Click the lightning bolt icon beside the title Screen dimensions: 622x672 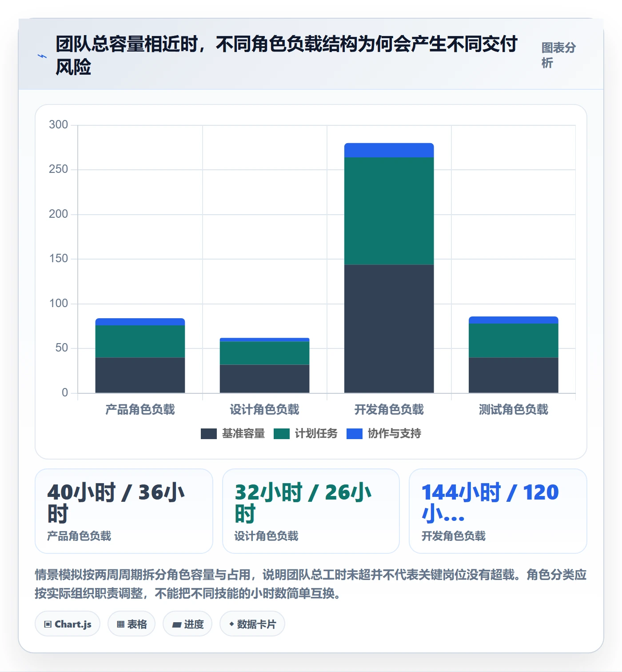[x=42, y=56]
